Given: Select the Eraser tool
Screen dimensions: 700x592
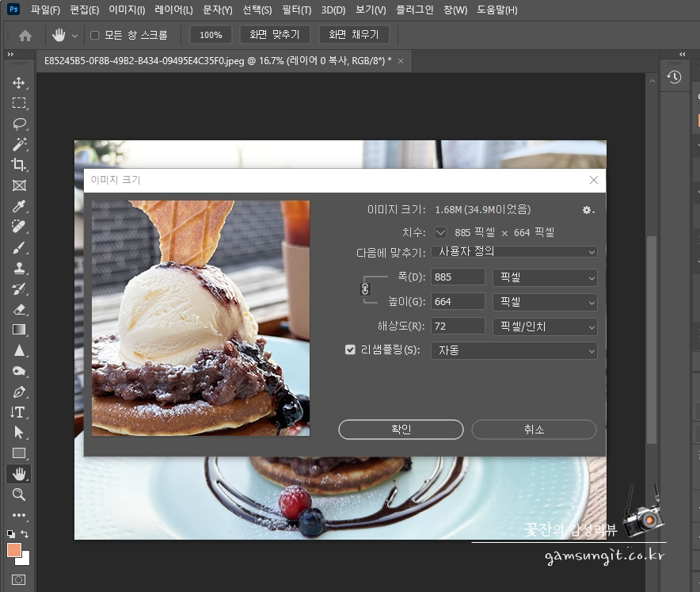Looking at the screenshot, I should coord(19,309).
